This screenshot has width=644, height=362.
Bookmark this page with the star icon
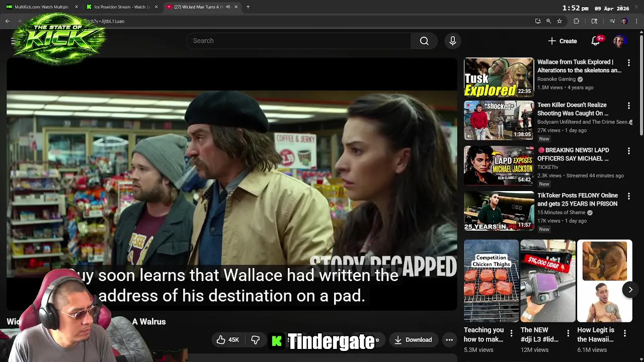pyautogui.click(x=559, y=21)
